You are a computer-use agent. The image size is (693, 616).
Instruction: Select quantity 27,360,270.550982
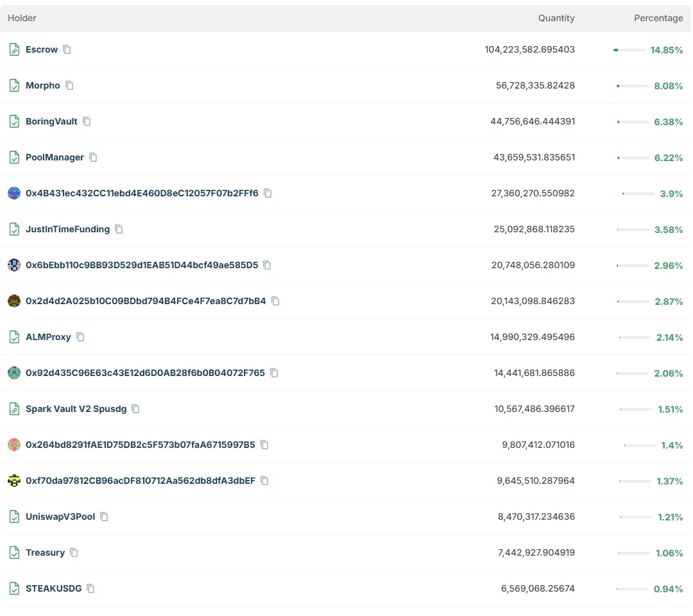click(x=533, y=193)
